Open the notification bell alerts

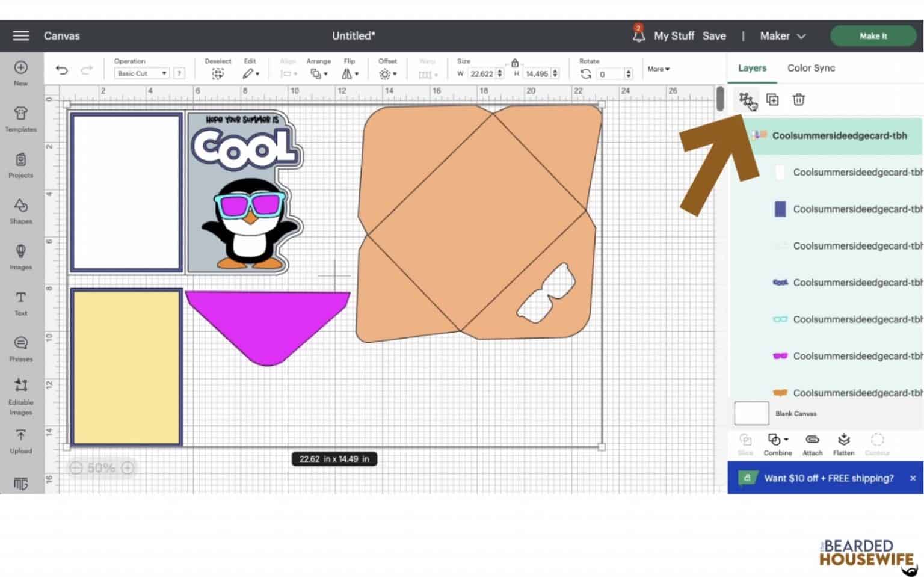point(638,35)
